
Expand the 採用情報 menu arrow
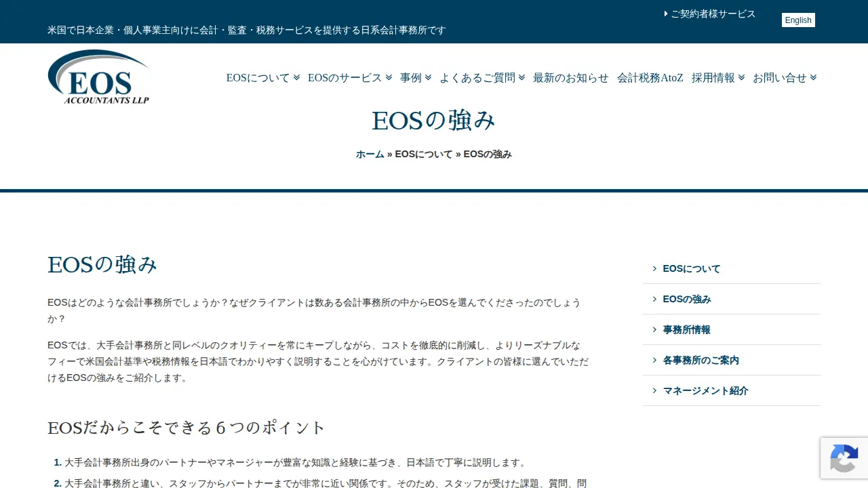click(741, 77)
